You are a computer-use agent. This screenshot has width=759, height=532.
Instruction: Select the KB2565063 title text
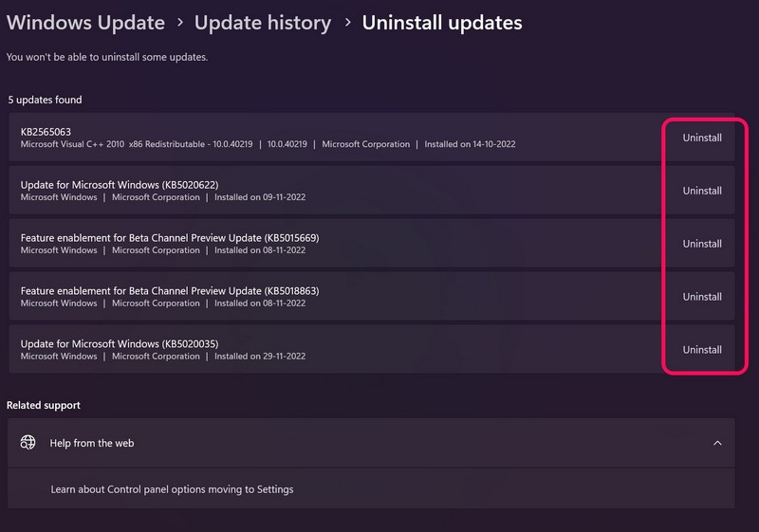[x=46, y=131]
